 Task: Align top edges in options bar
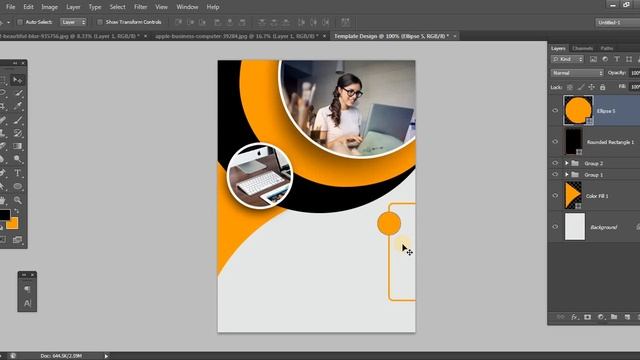point(178,22)
